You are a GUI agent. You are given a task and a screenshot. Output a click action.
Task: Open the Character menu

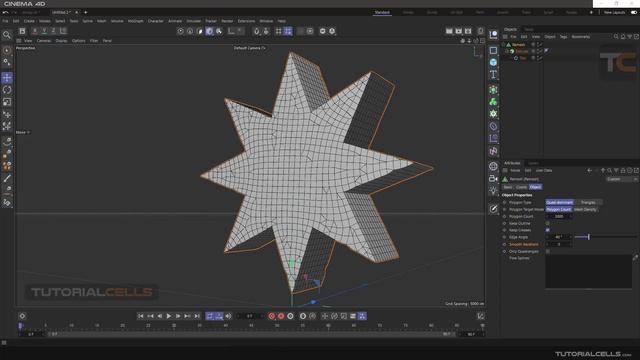[156, 21]
